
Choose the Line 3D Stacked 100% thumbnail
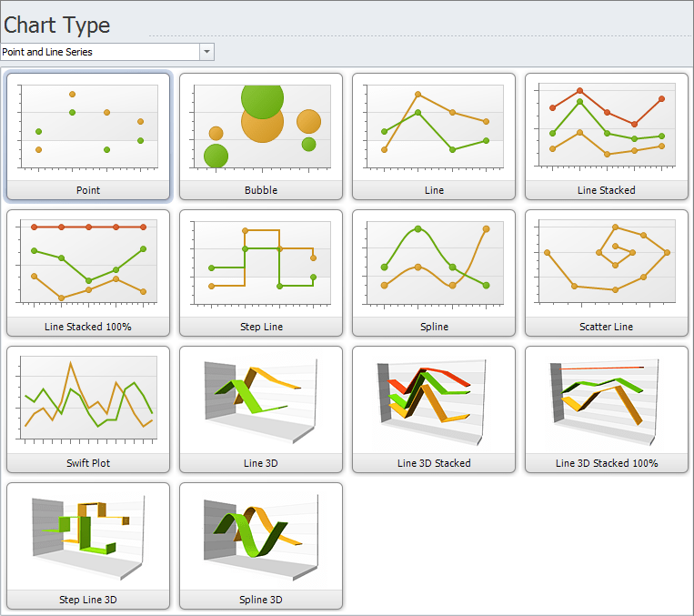pyautogui.click(x=607, y=399)
